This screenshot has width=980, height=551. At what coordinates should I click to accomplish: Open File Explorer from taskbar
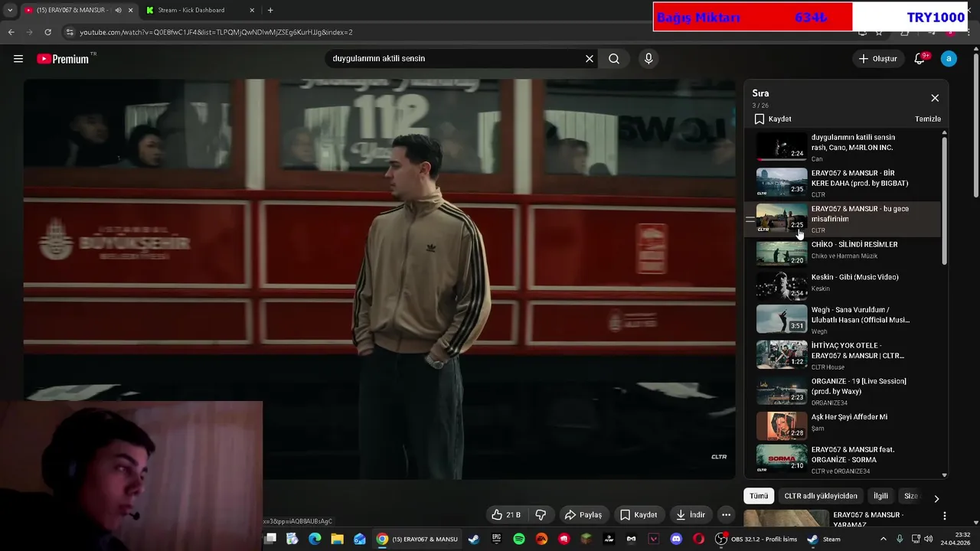pos(337,539)
